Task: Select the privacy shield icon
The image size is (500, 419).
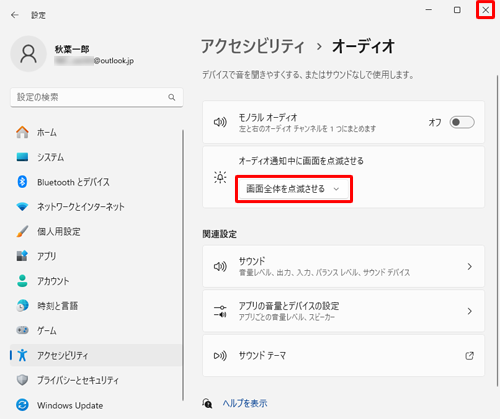Action: pos(22,380)
